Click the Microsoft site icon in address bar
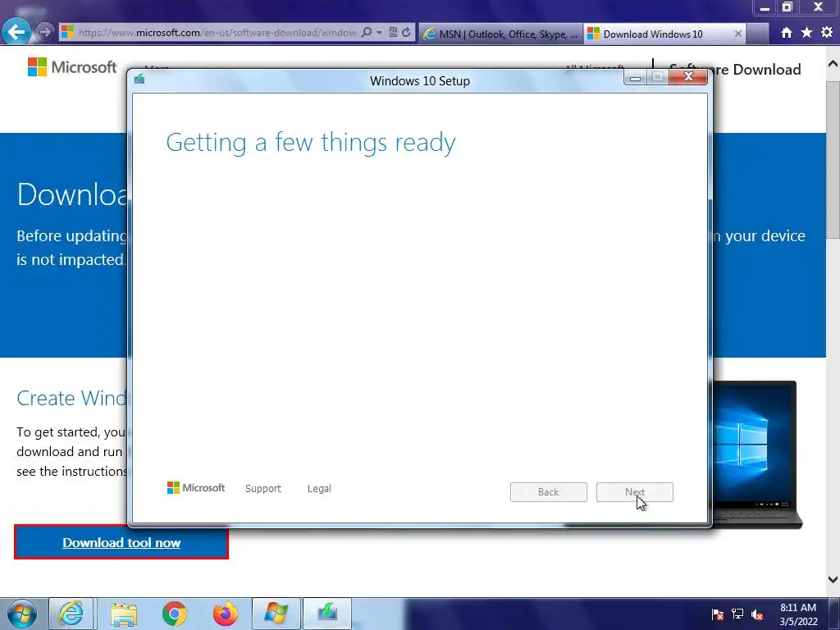Viewport: 840px width, 630px height. point(67,32)
